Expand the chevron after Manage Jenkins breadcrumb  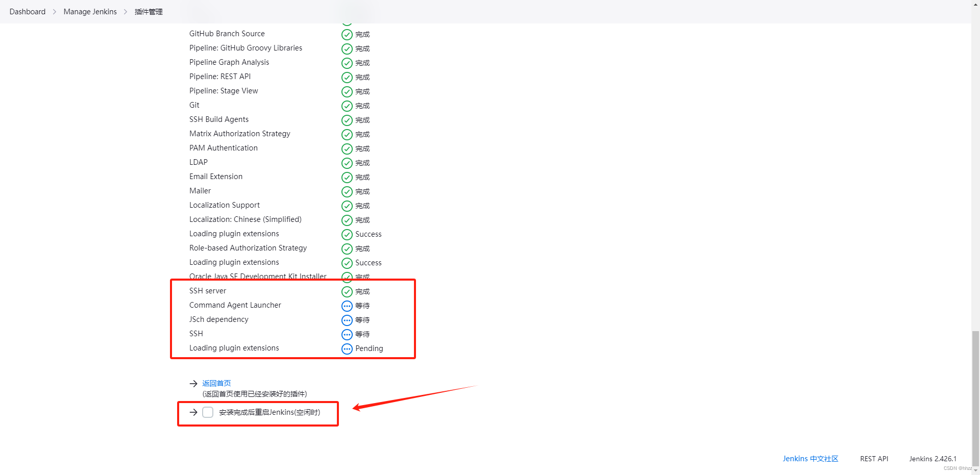[126, 12]
